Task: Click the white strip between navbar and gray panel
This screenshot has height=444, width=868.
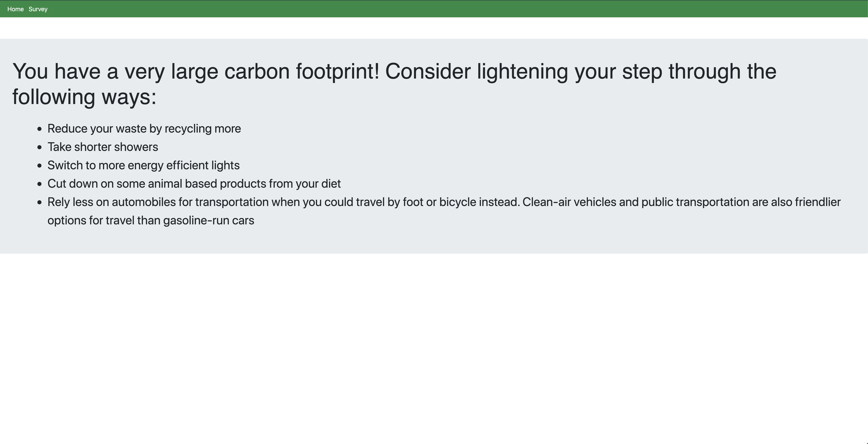Action: 434,28
